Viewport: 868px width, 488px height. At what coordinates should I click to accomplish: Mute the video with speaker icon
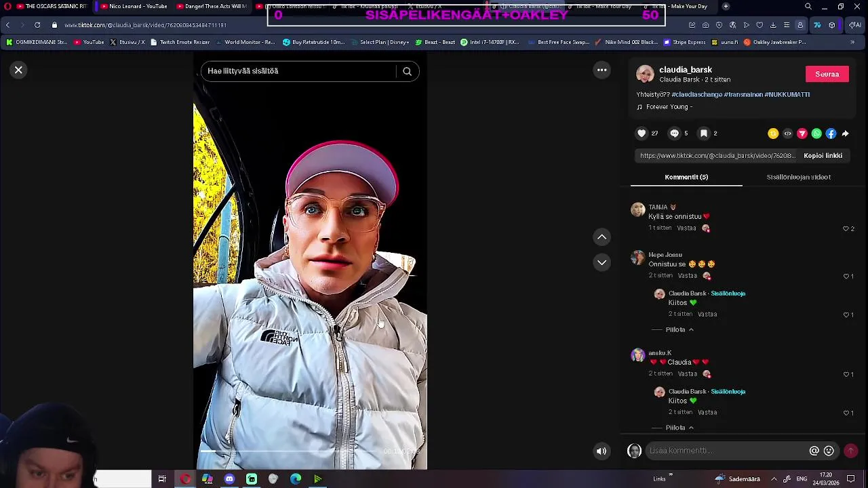[601, 451]
